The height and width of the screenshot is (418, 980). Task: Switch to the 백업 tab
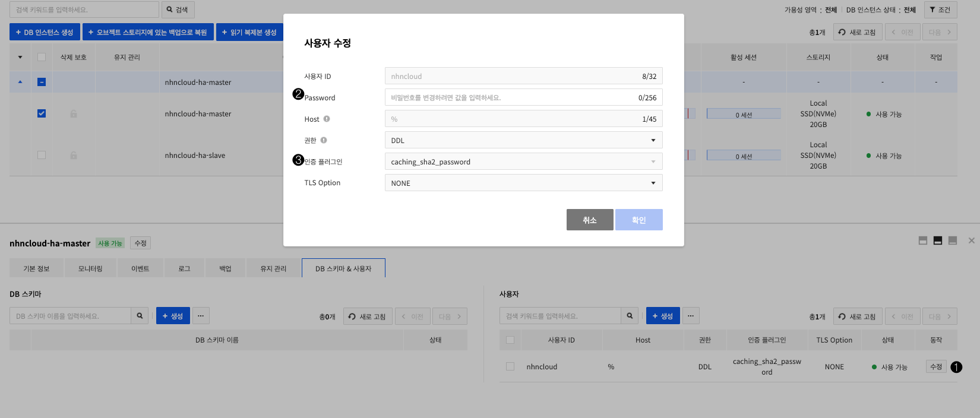click(225, 268)
